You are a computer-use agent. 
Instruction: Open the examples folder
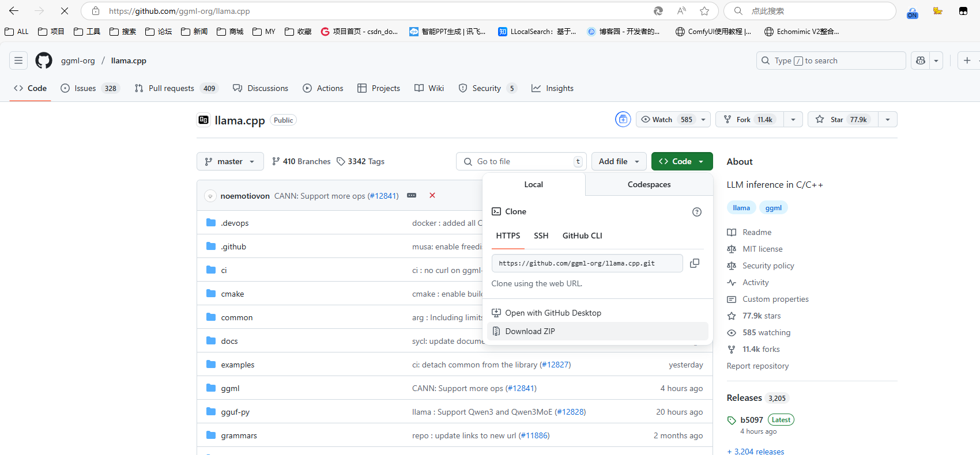point(238,365)
